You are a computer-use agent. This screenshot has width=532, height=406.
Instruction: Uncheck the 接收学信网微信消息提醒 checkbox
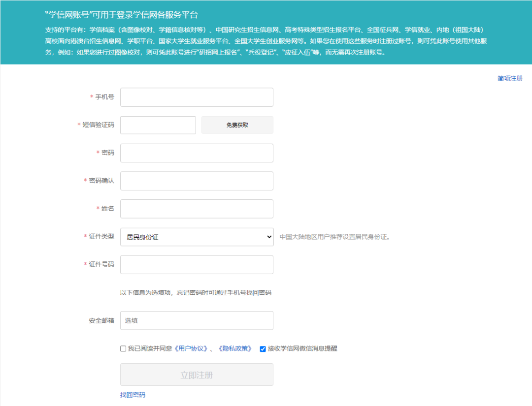click(263, 349)
